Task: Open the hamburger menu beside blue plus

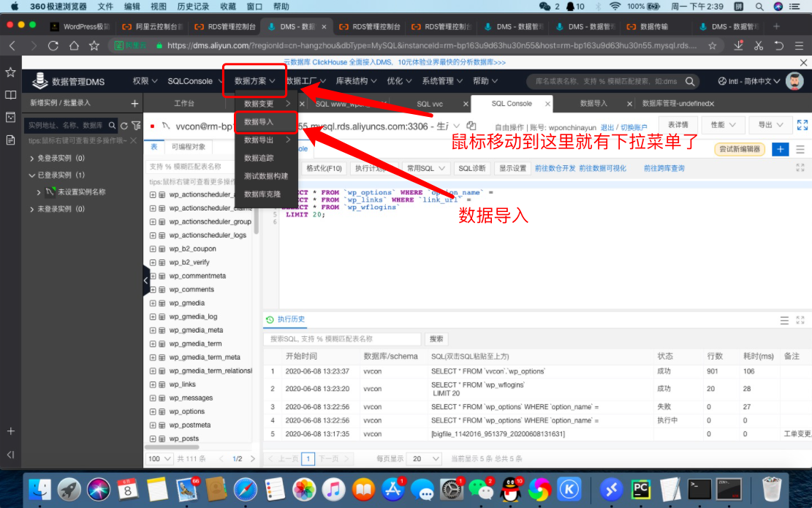Action: pyautogui.click(x=800, y=149)
